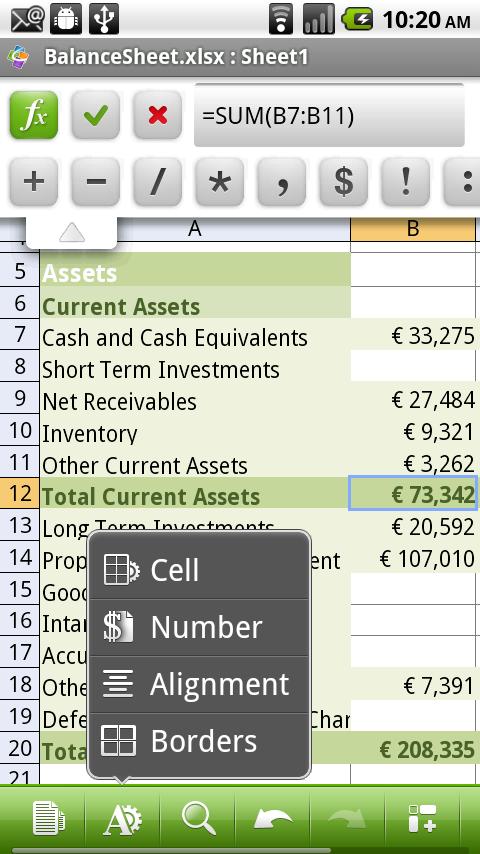Open Alignment option in popup menu
Image resolution: width=480 pixels, height=854 pixels.
(199, 684)
